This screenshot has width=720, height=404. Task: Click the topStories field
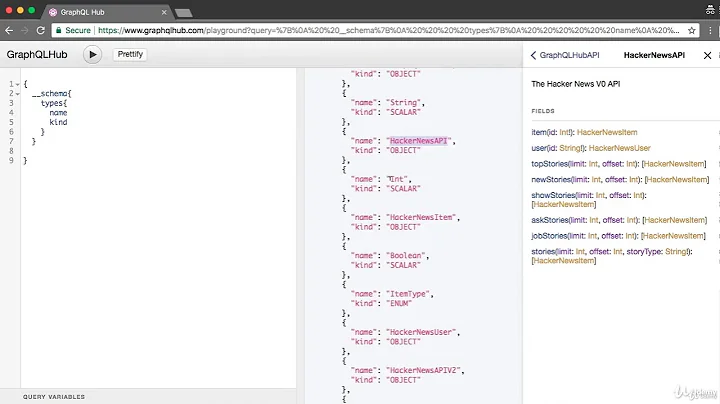point(549,164)
